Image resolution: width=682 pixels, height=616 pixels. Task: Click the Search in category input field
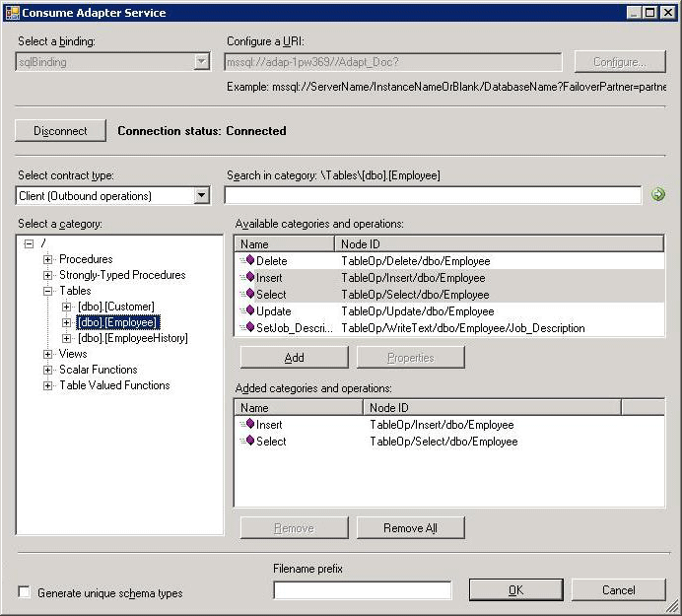[x=433, y=195]
